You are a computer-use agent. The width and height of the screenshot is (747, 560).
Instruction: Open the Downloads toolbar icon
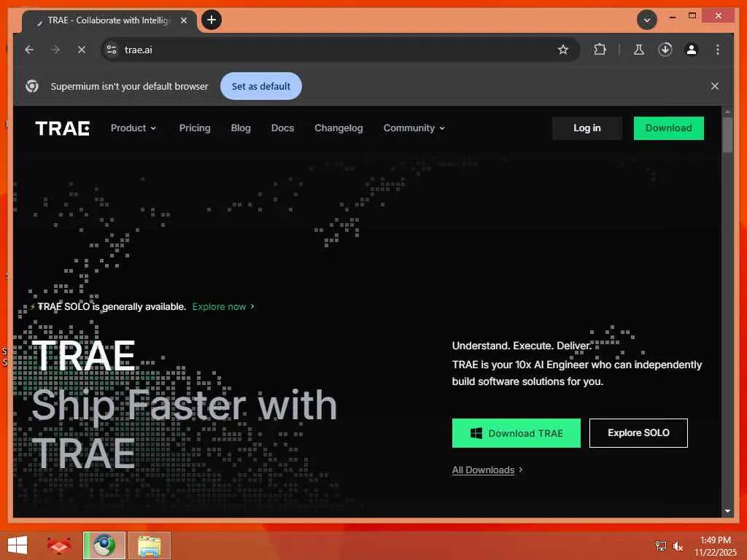click(x=665, y=50)
